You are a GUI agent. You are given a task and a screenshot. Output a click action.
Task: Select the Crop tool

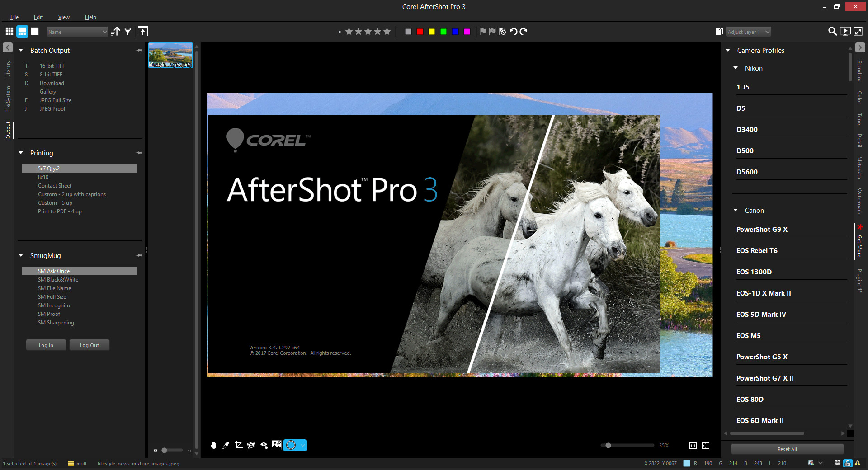(239, 446)
